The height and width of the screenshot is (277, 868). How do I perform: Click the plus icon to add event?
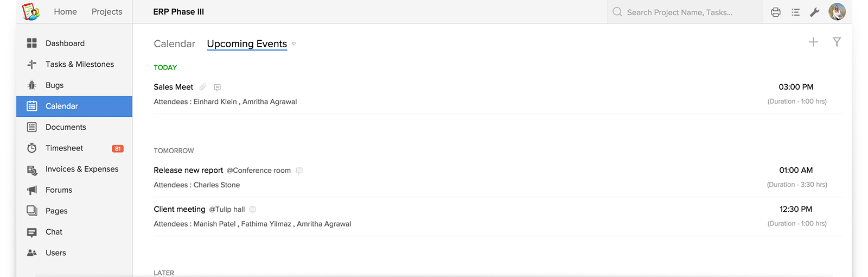(x=813, y=42)
